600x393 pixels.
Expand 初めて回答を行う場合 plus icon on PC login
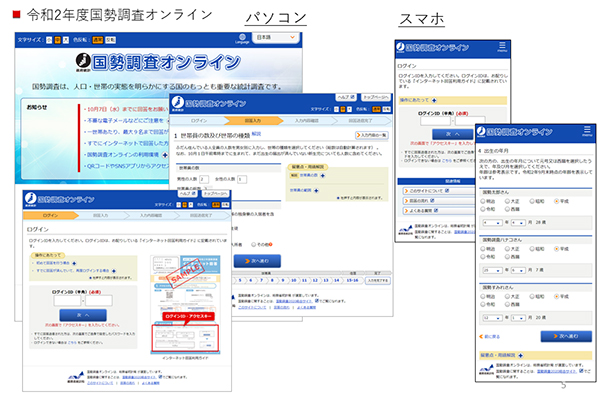(74, 263)
